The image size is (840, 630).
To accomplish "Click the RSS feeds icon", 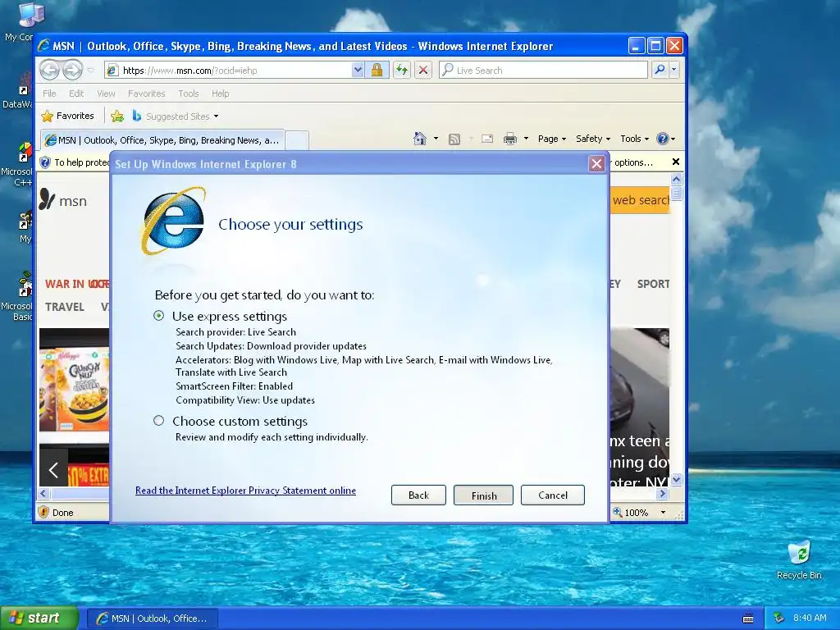I will (454, 139).
